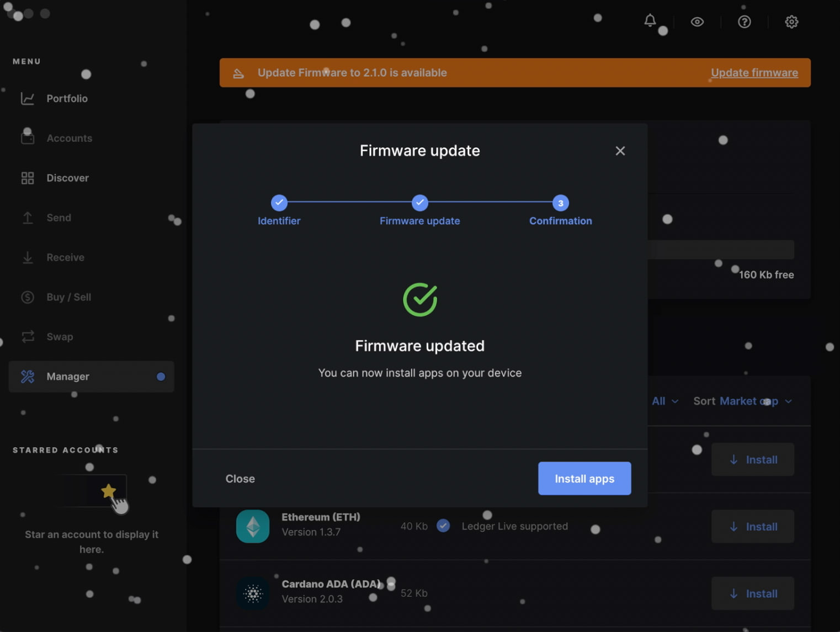Click the firmware banner device icon
Image resolution: width=840 pixels, height=632 pixels.
click(x=238, y=73)
